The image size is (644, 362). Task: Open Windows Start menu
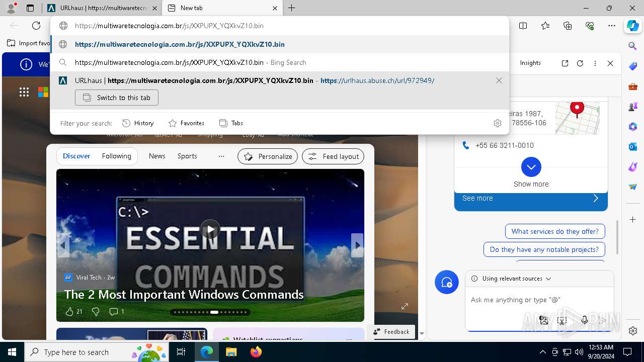[12, 352]
